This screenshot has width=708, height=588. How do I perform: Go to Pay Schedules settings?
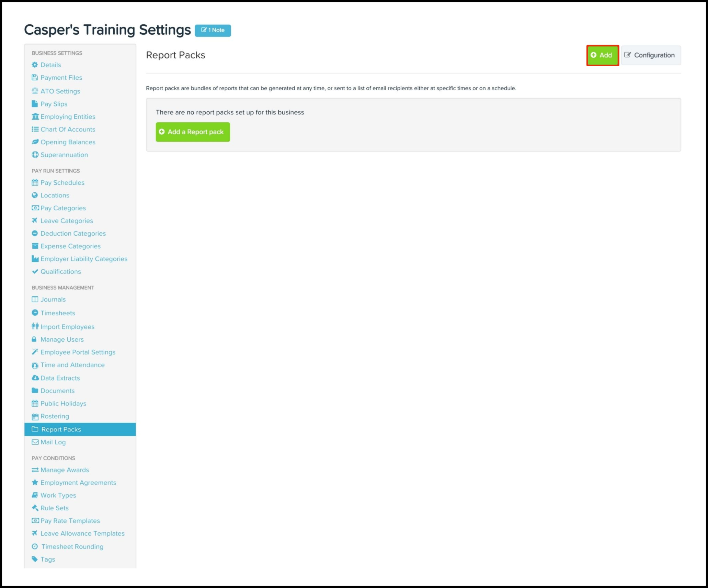(x=62, y=182)
